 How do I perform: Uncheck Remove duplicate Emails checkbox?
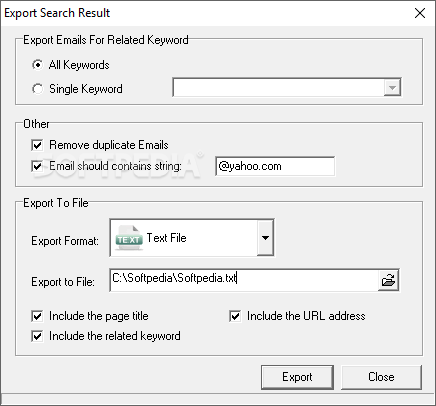[x=37, y=145]
